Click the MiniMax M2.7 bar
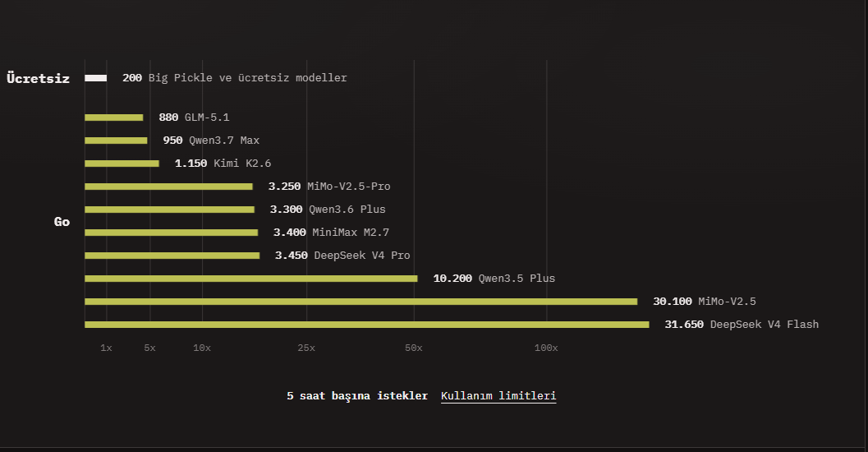This screenshot has height=452, width=868. click(171, 233)
